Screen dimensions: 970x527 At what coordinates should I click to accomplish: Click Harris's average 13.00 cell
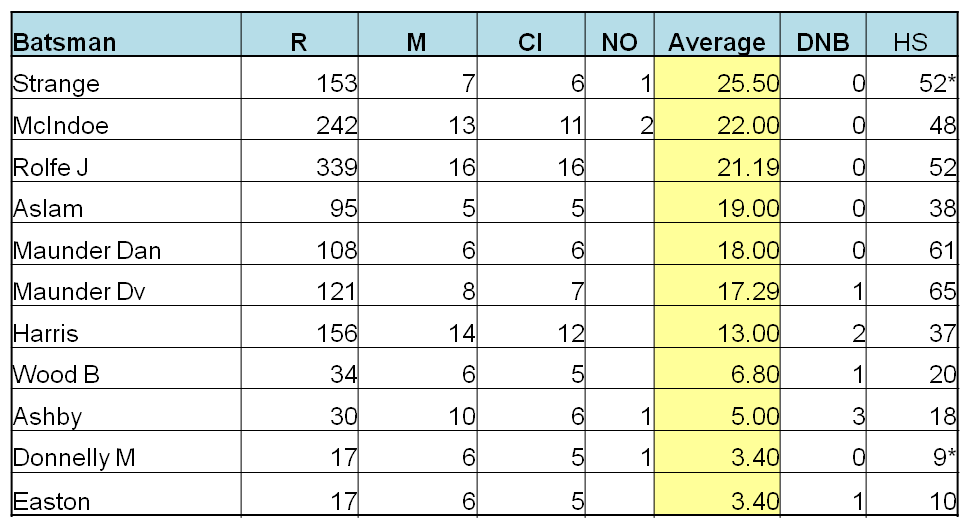point(717,327)
